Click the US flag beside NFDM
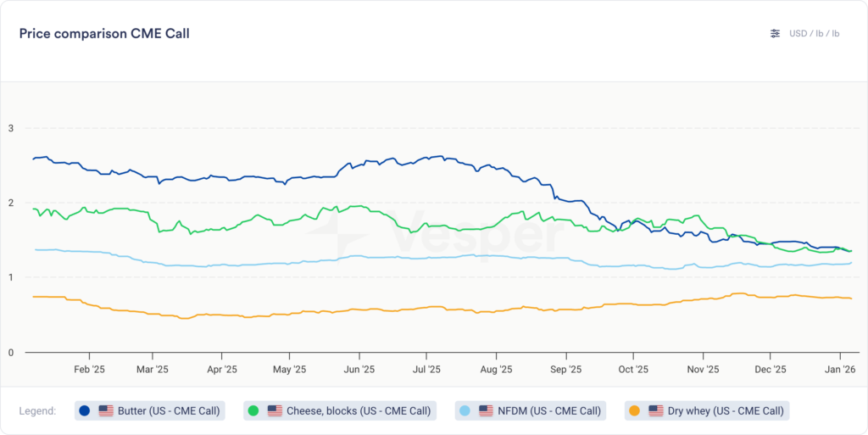 click(x=486, y=411)
